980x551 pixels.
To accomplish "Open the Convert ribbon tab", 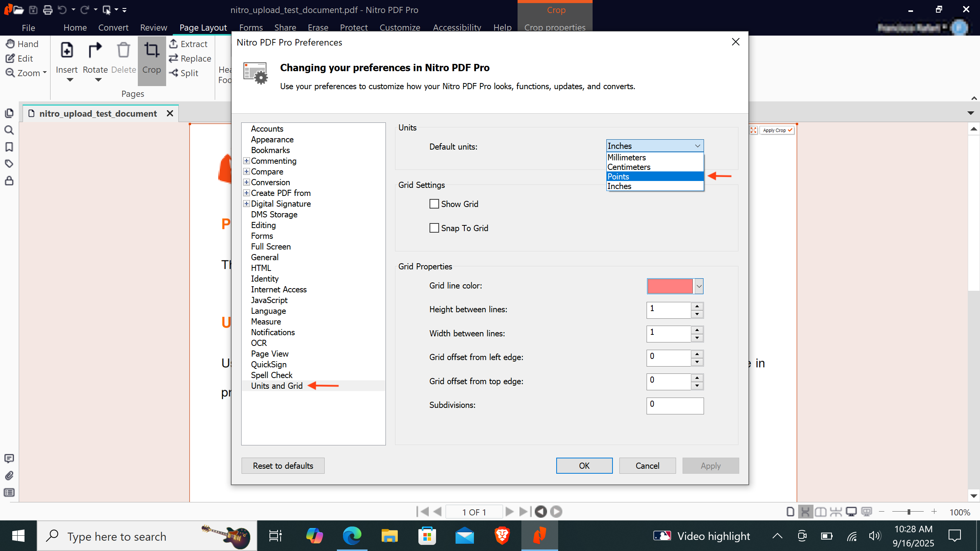I will [x=113, y=28].
